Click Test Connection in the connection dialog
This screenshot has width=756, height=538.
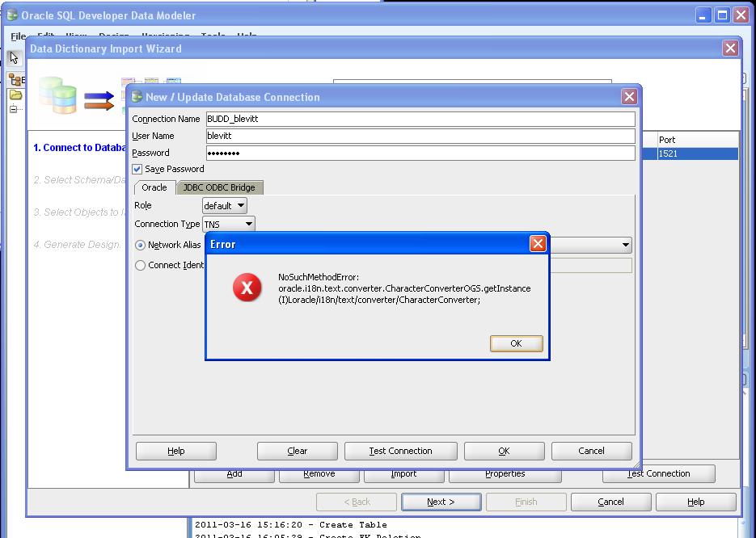pos(401,451)
